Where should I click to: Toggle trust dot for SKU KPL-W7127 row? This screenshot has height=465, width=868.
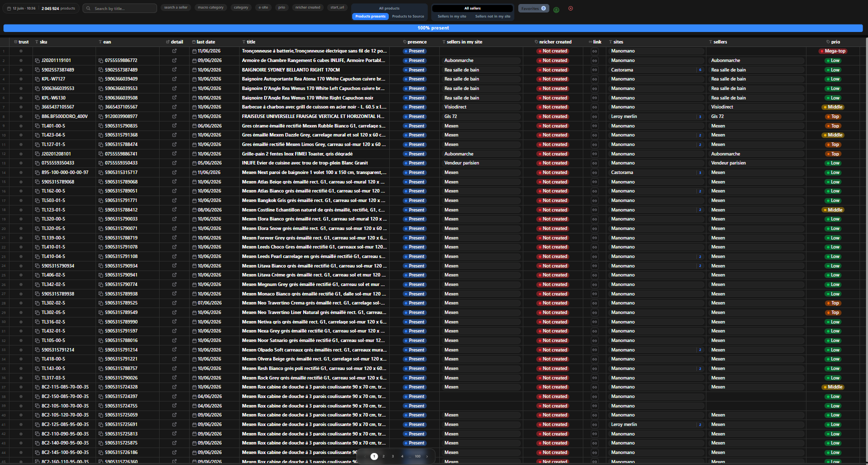pyautogui.click(x=21, y=79)
